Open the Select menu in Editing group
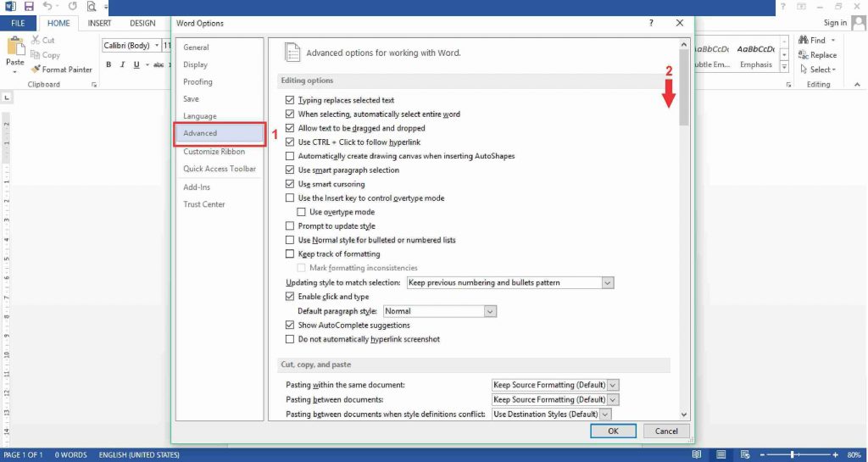The height and width of the screenshot is (462, 868). pyautogui.click(x=818, y=70)
